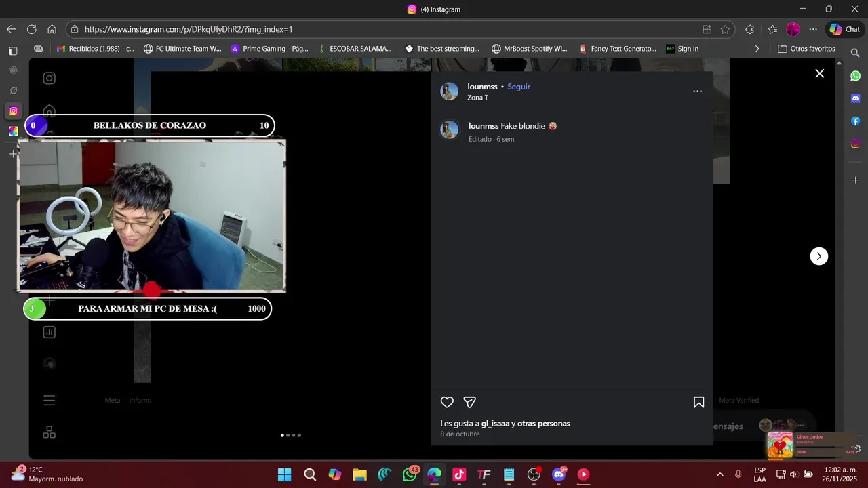
Task: Select the first carousel image dot
Action: pyautogui.click(x=282, y=435)
